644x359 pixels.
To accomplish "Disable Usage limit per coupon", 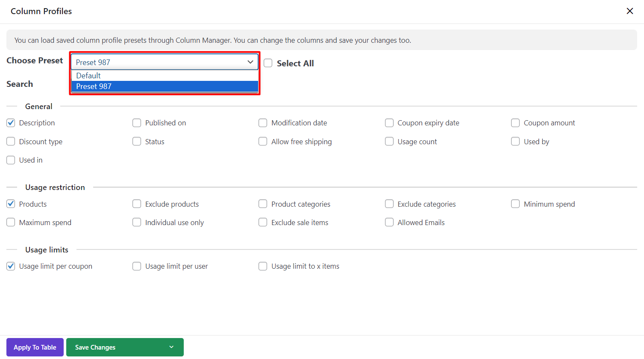I will click(11, 266).
